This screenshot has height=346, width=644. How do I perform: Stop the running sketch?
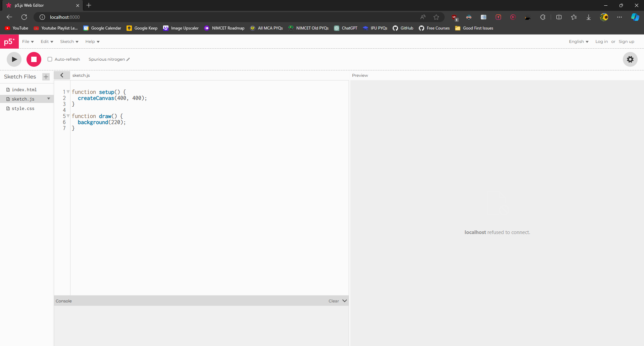[34, 59]
